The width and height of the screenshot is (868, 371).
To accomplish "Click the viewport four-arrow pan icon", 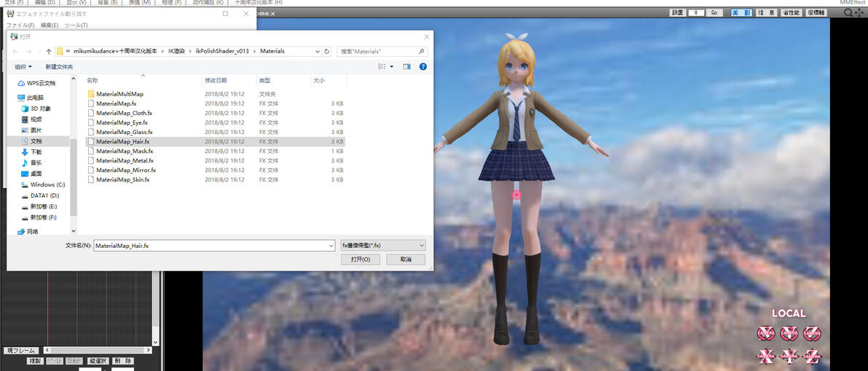I will [x=859, y=12].
